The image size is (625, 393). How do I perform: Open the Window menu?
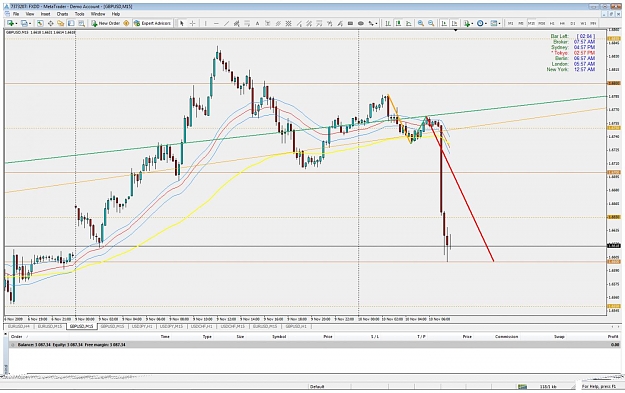point(98,14)
